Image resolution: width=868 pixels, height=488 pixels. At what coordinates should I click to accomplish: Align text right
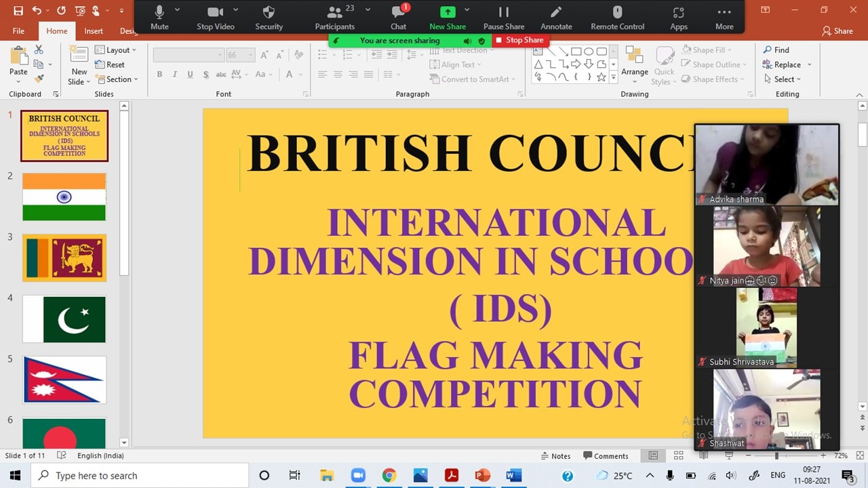(x=353, y=75)
